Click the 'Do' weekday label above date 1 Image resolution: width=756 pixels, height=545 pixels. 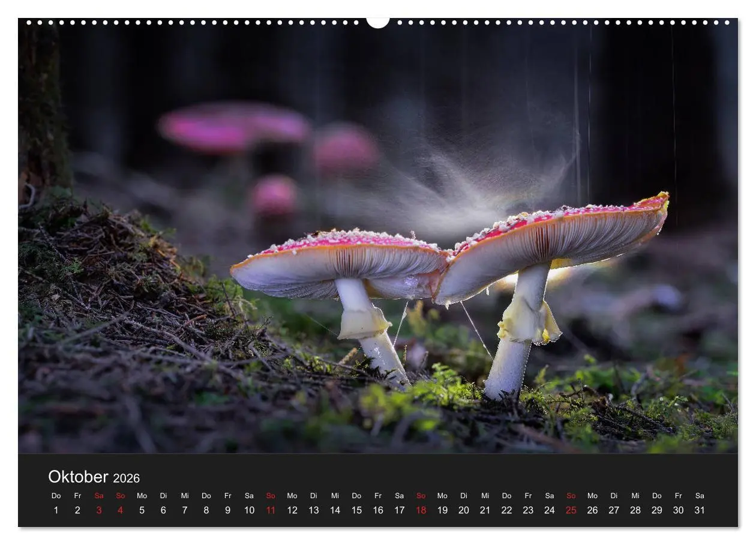(56, 496)
